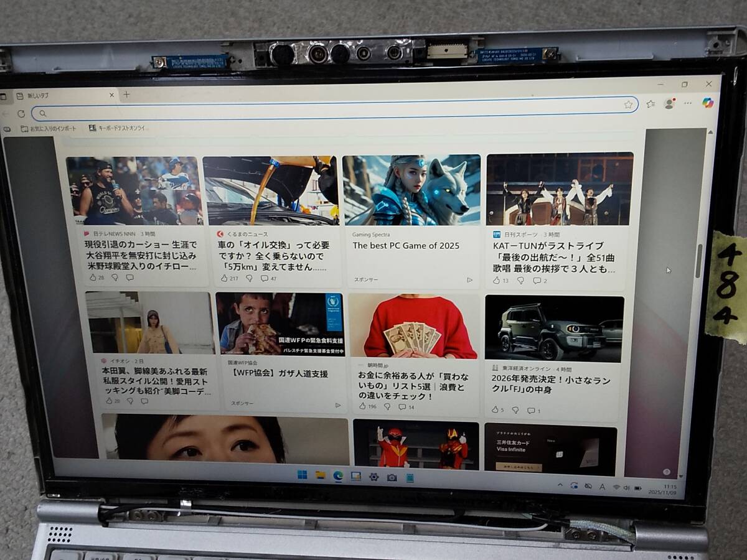Image resolution: width=747 pixels, height=560 pixels.
Task: Open 14 comments on お金に余裕ある人 article
Action: click(x=406, y=407)
